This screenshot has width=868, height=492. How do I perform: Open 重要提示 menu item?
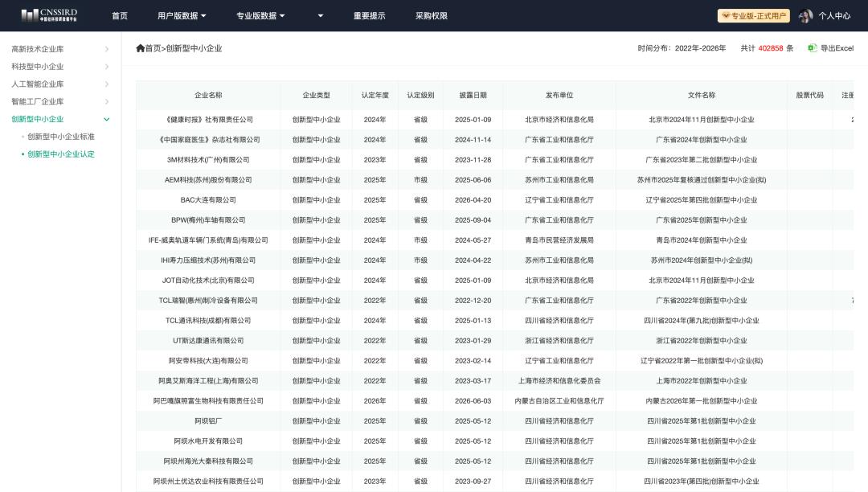point(369,16)
